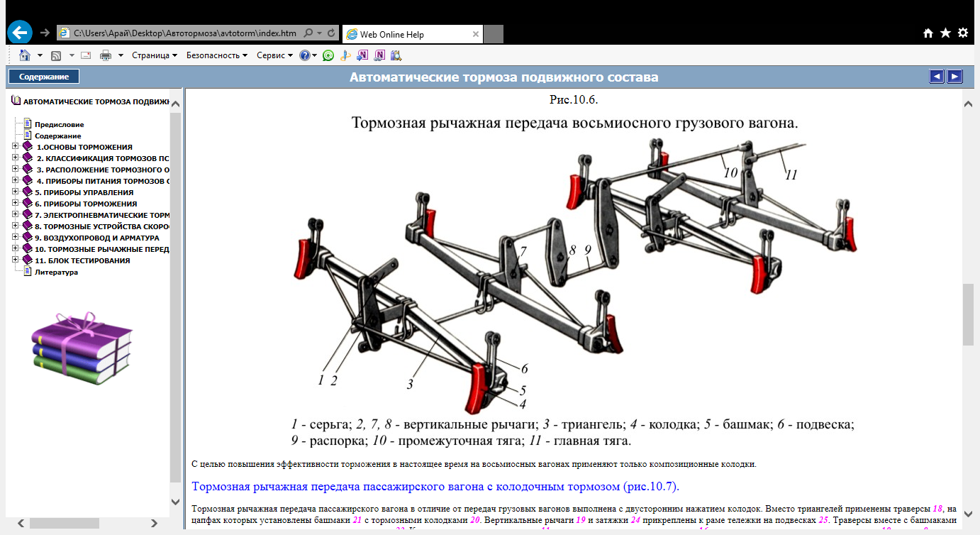This screenshot has height=535, width=980.
Task: Click the blue Help question mark icon
Action: pyautogui.click(x=305, y=55)
